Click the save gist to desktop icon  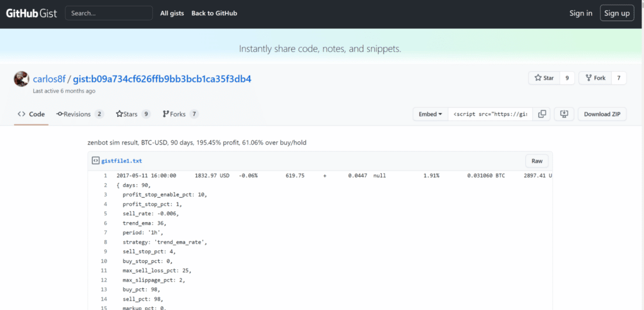pos(564,114)
